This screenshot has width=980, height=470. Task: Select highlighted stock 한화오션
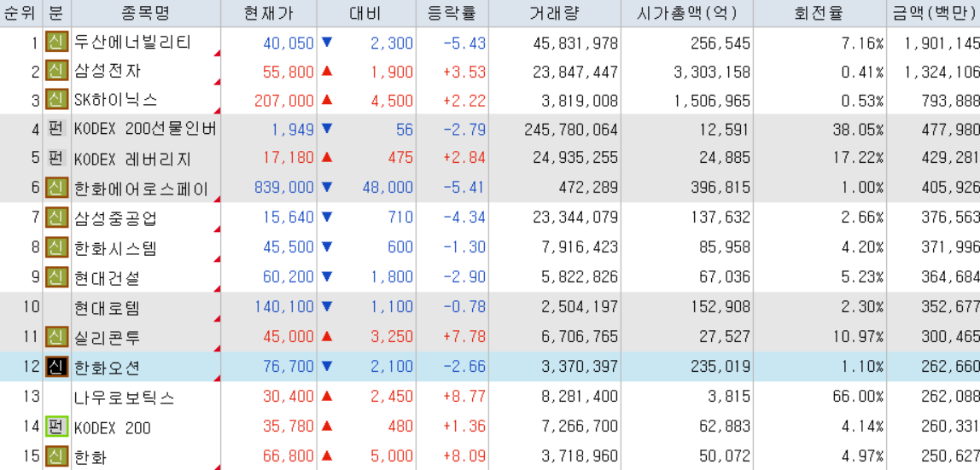click(108, 367)
